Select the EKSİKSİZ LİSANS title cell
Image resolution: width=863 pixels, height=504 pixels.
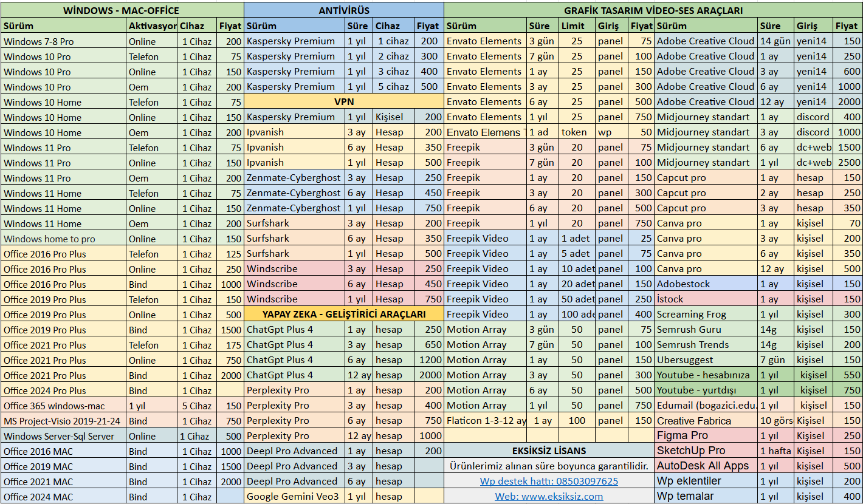tap(549, 451)
